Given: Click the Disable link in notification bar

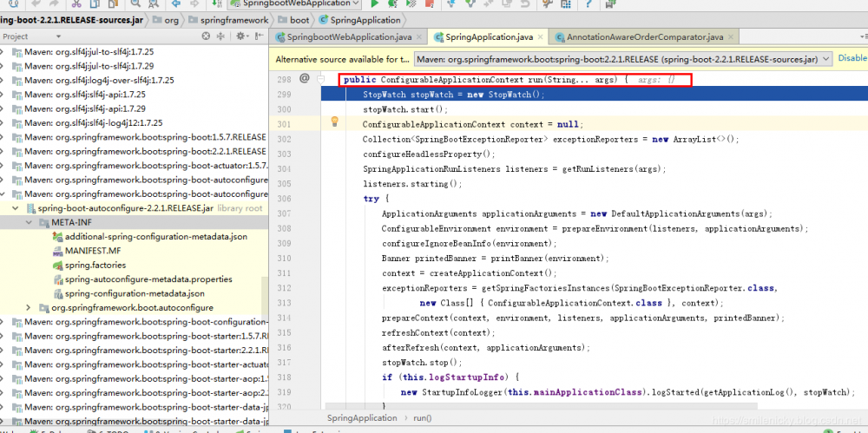Looking at the screenshot, I should [852, 58].
